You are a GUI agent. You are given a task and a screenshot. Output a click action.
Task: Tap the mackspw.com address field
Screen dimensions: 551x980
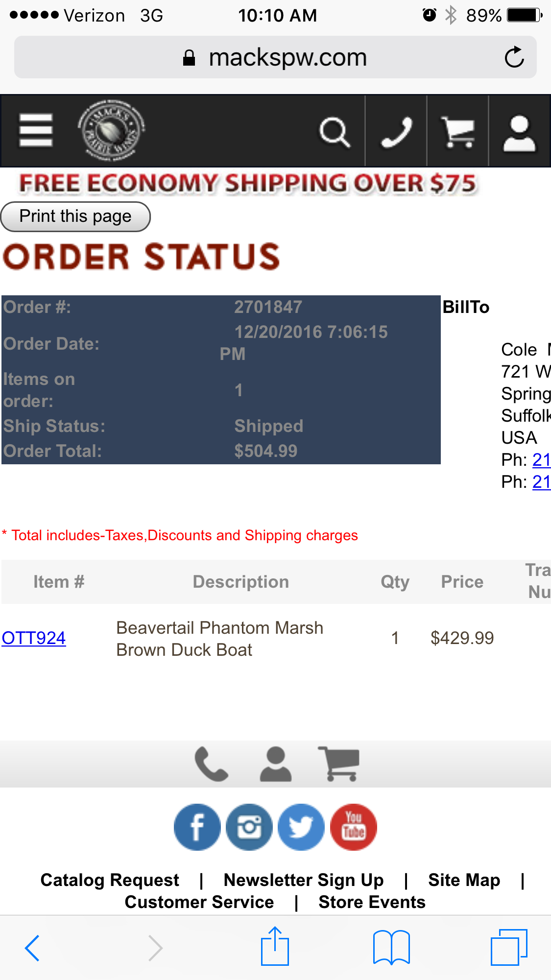tap(275, 57)
